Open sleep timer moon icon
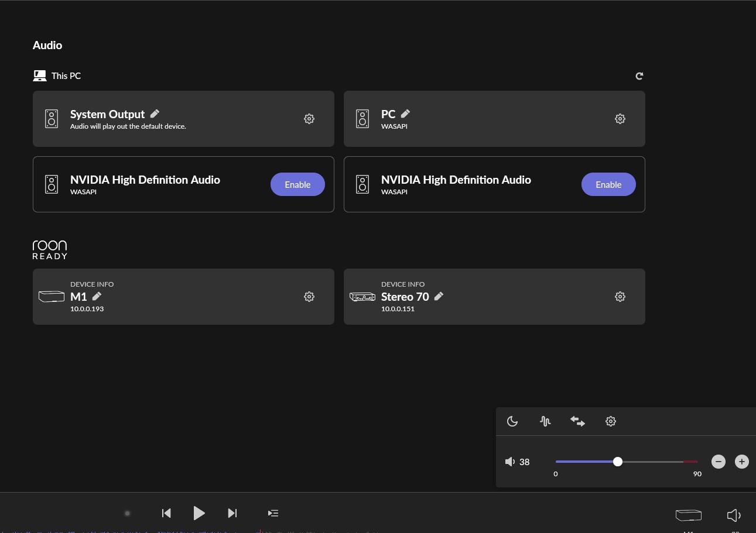 click(x=512, y=421)
